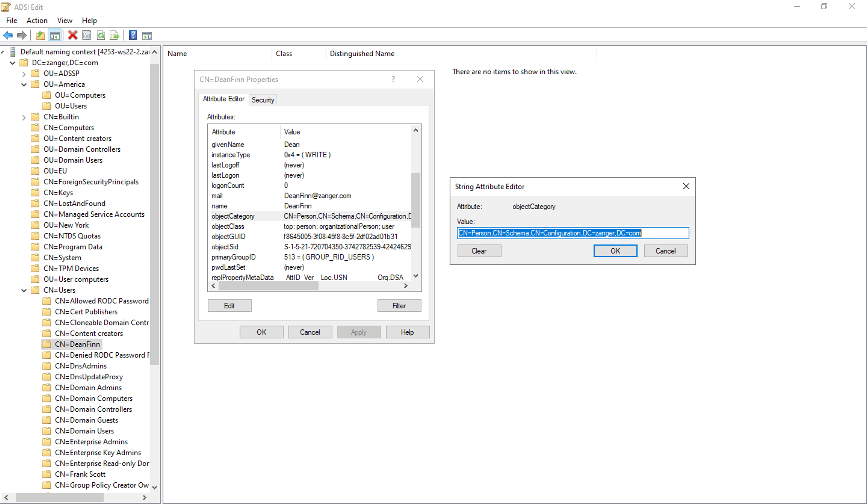Collapse the OU=America tree node
The image size is (867, 504).
point(24,84)
